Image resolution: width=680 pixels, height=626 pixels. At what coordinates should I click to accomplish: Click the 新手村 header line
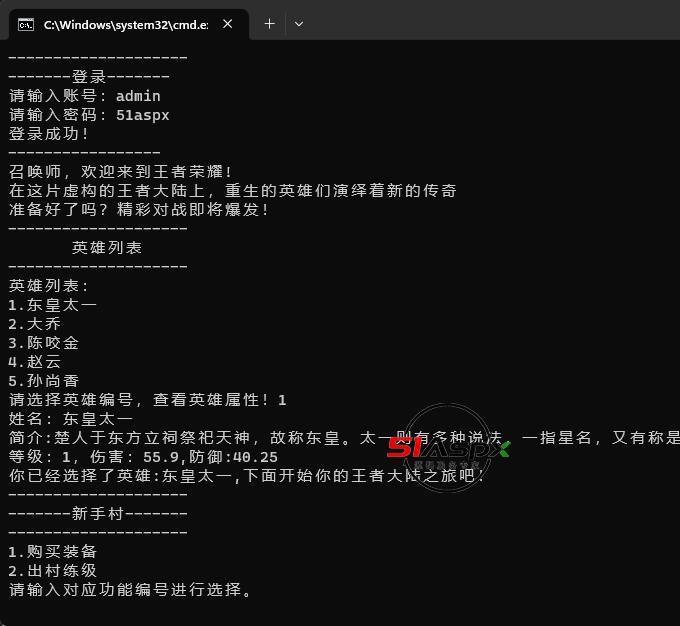coord(98,514)
